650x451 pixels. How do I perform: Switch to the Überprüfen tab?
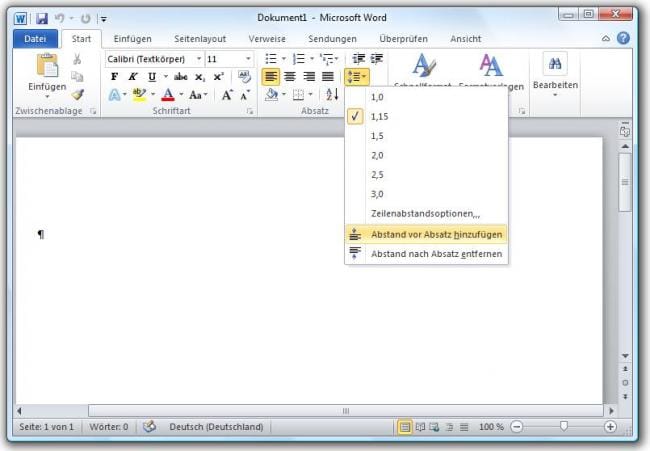403,39
